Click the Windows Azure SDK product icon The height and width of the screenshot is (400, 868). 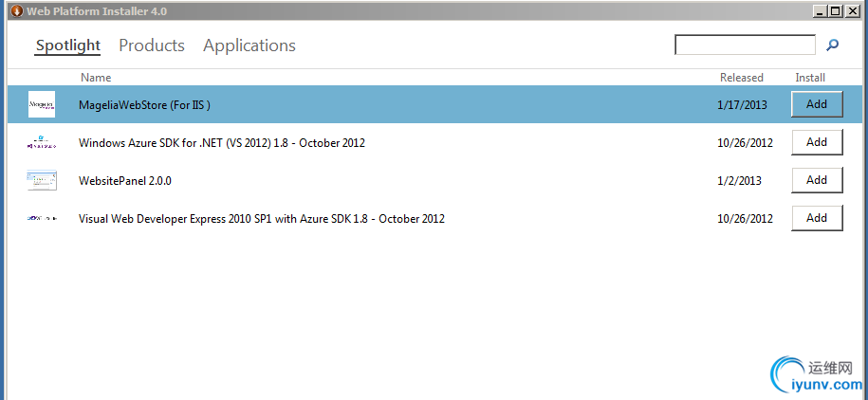tap(42, 142)
